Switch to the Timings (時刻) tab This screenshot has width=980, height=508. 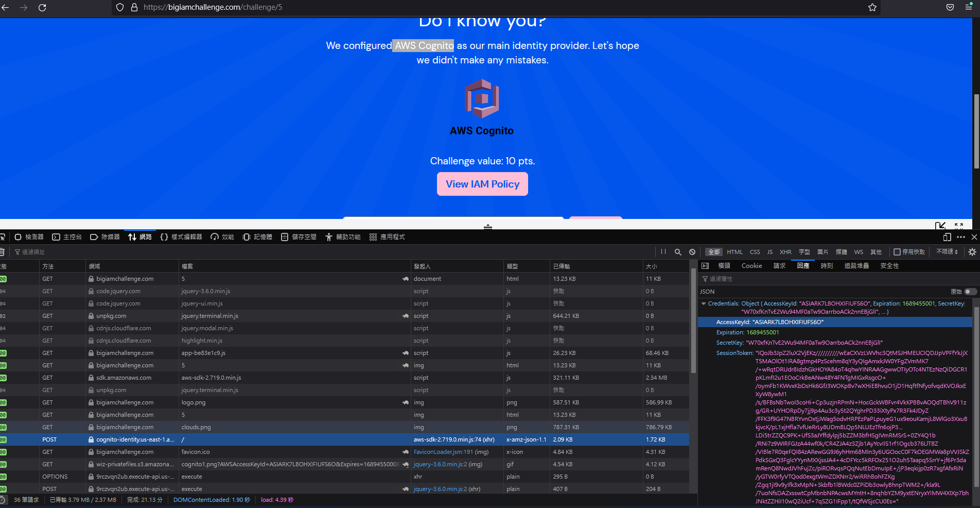point(827,266)
